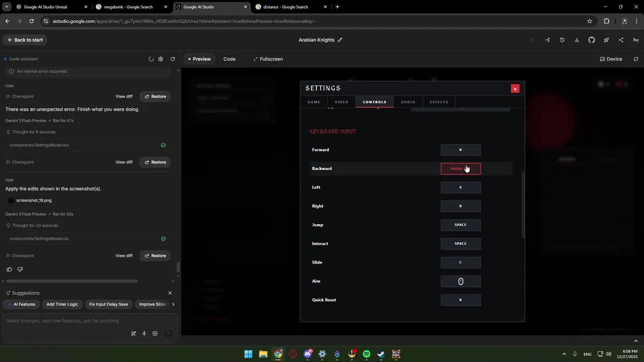Click the download app icon

[577, 40]
